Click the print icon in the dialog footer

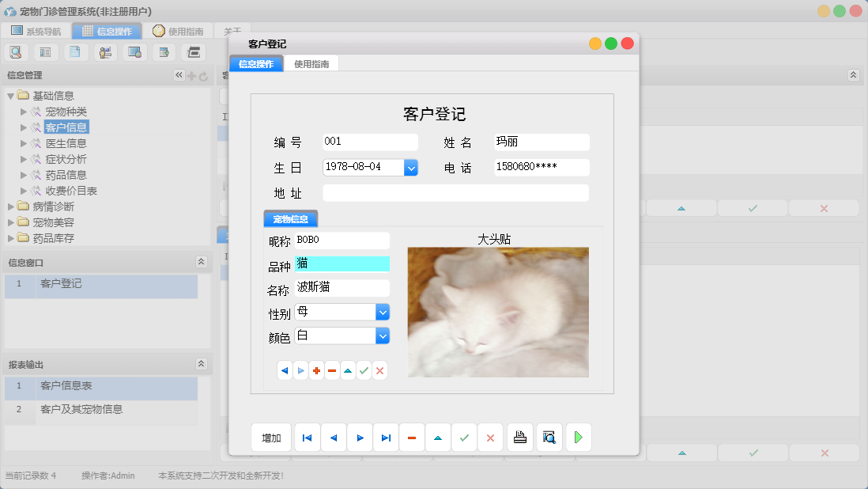[x=520, y=437]
